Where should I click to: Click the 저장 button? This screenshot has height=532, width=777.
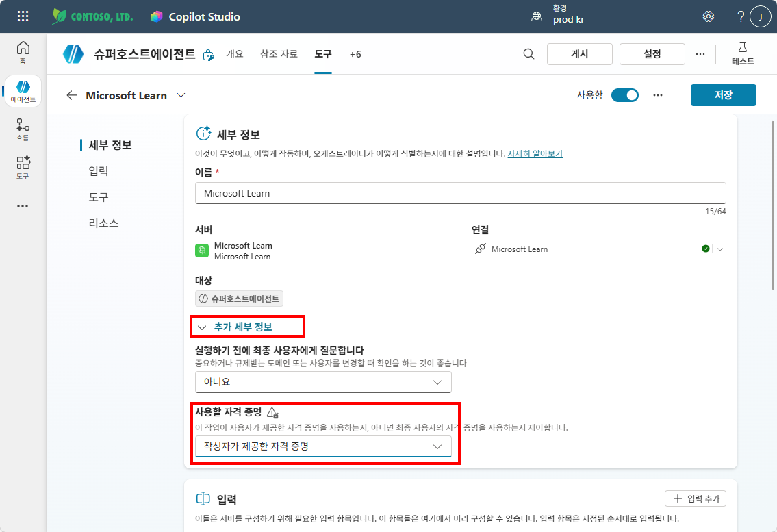pyautogui.click(x=723, y=95)
